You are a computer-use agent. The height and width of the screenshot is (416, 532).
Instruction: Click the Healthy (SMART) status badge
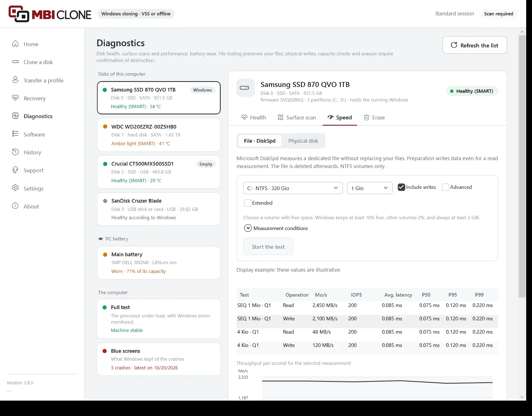[472, 91]
